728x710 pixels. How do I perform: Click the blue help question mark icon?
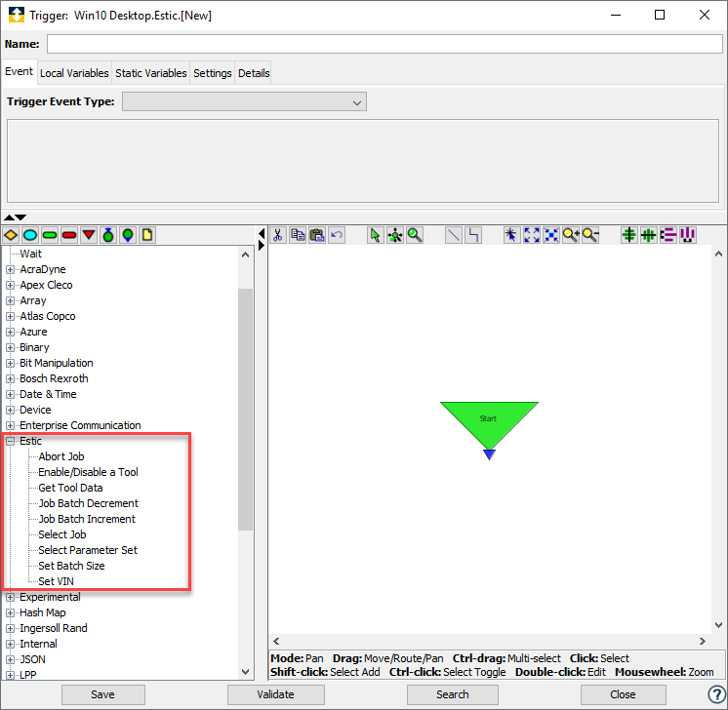click(715, 694)
